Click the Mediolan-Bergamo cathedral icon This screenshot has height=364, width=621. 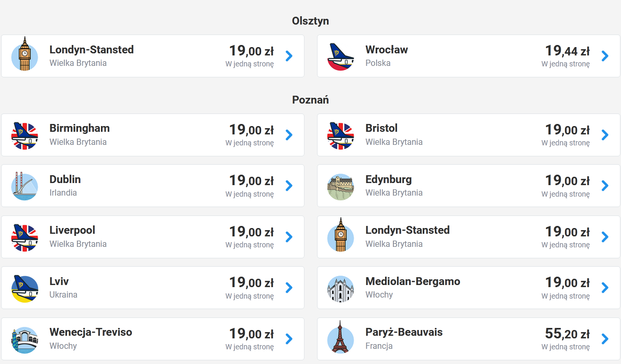click(x=341, y=289)
